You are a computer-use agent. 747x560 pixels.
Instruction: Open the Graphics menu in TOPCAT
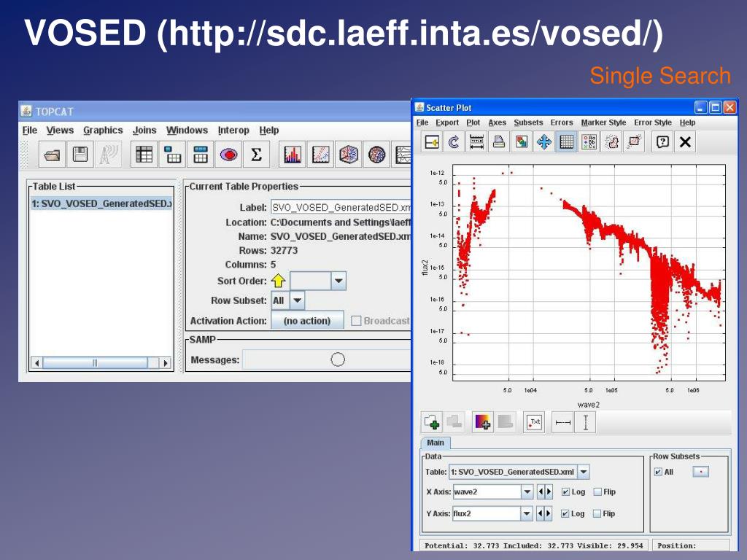pos(103,130)
